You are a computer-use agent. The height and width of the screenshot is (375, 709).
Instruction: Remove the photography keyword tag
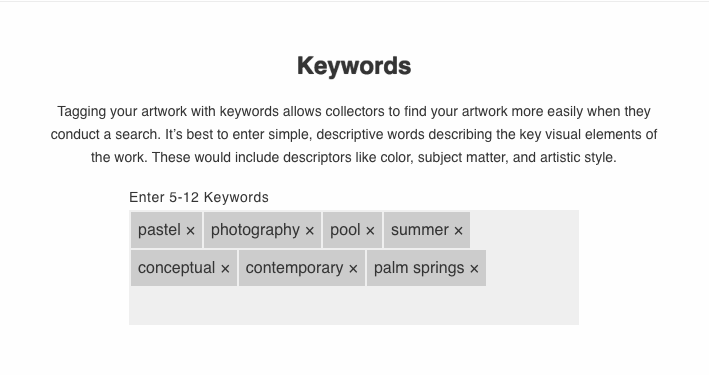[x=309, y=231]
